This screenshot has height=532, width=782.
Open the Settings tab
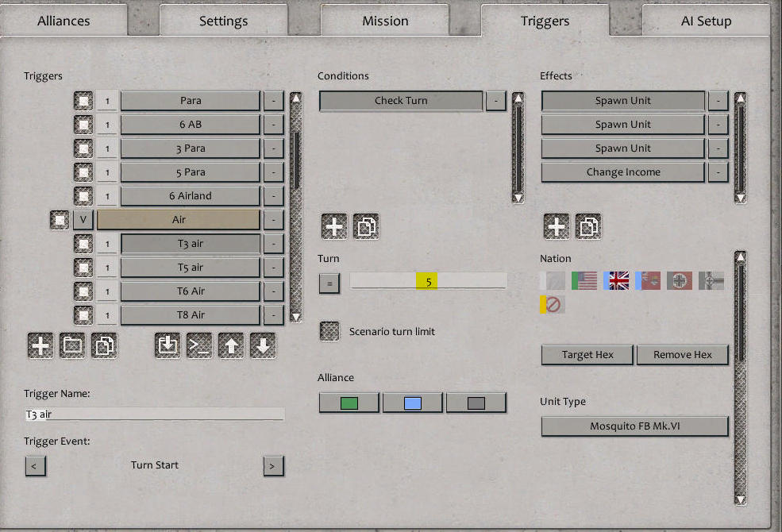tap(223, 21)
